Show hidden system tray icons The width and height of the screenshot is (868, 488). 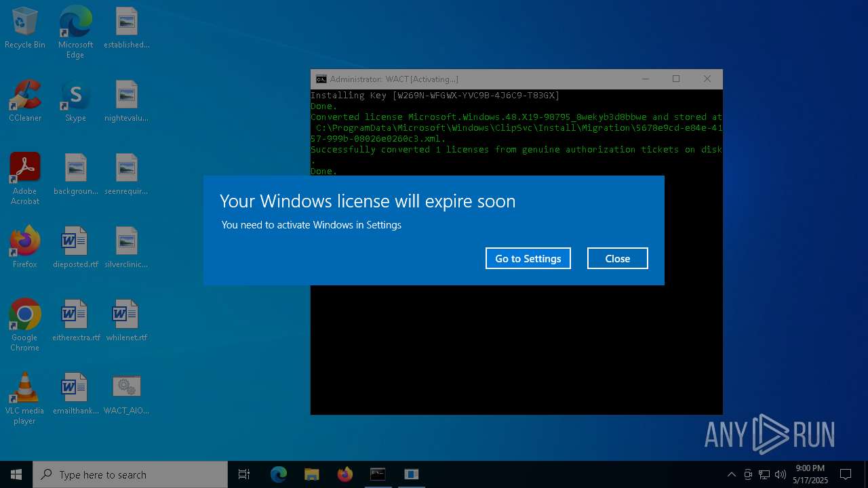731,474
